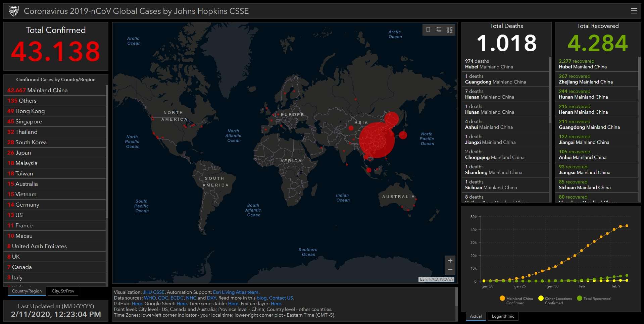Open the GitHub Here link
644x324 pixels.
(137, 304)
